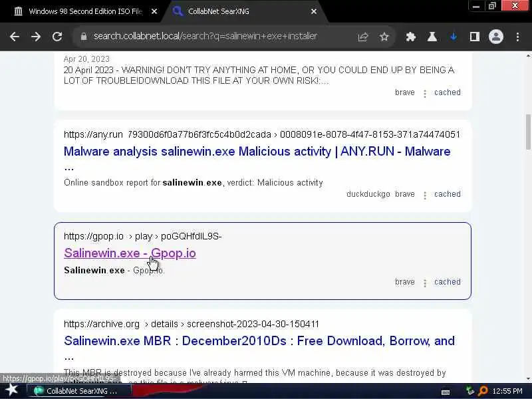The image size is (532, 399).
Task: Open cached link for gpop.io result
Action: 447,282
